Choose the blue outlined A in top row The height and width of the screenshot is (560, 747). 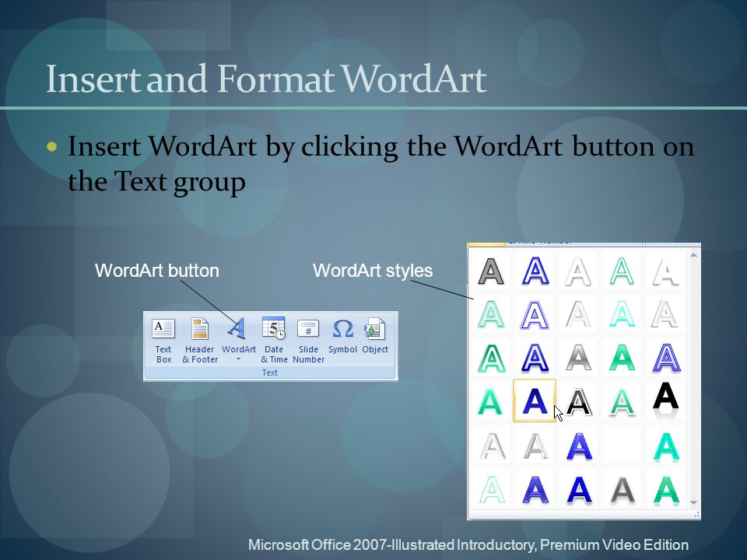(535, 271)
